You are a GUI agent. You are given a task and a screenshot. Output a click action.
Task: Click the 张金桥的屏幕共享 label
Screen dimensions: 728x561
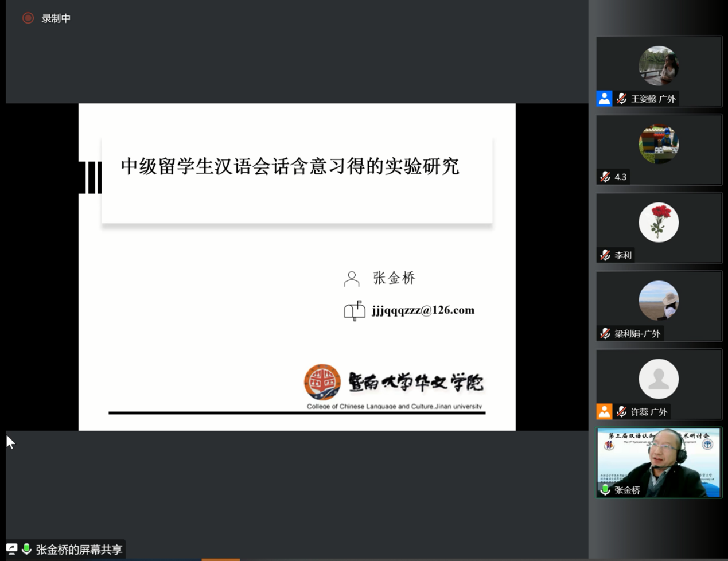(79, 550)
